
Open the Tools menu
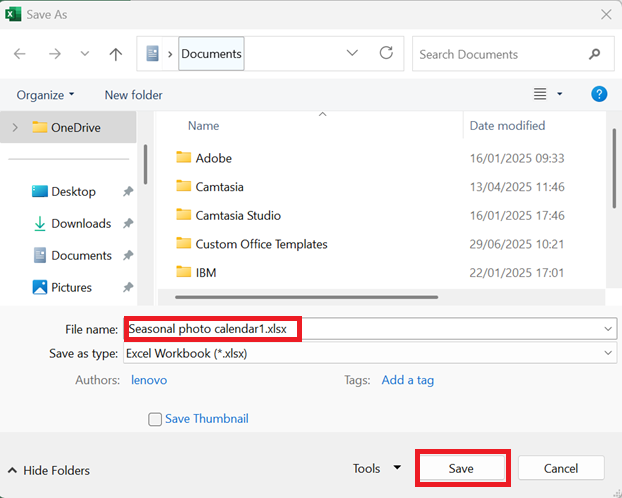377,469
